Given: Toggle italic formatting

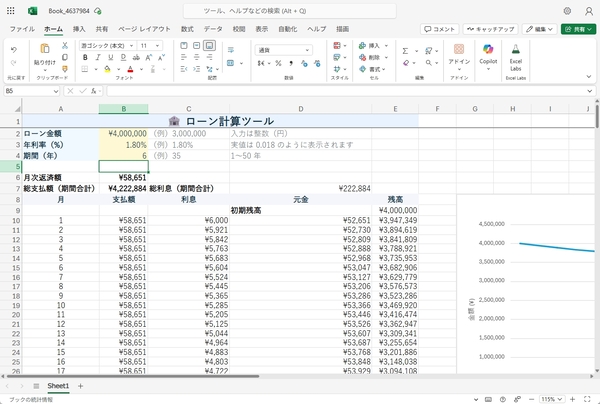Looking at the screenshot, I should [98, 58].
